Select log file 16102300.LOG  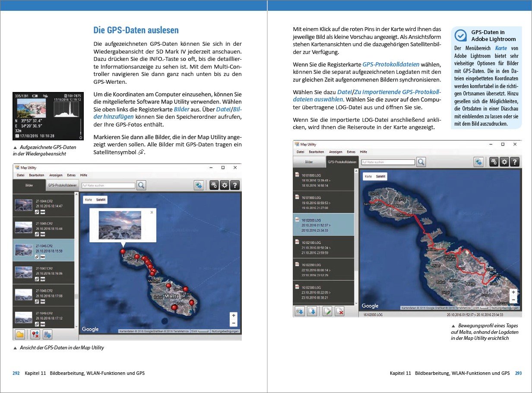point(323,292)
